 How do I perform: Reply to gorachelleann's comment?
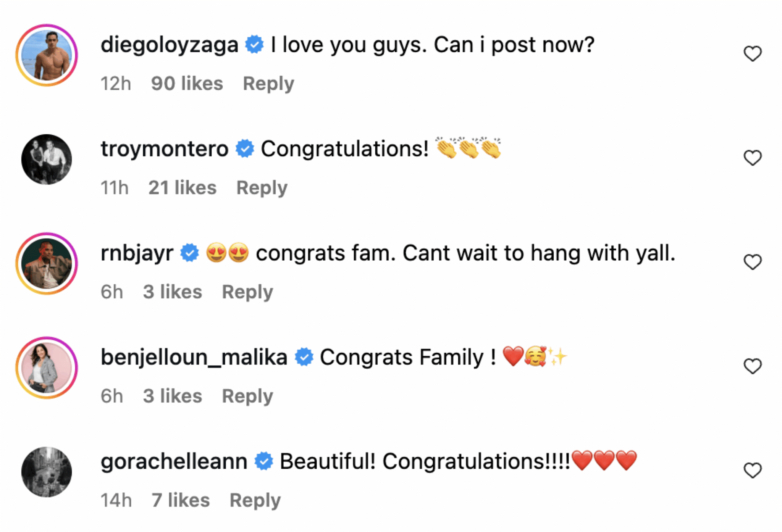(x=256, y=499)
